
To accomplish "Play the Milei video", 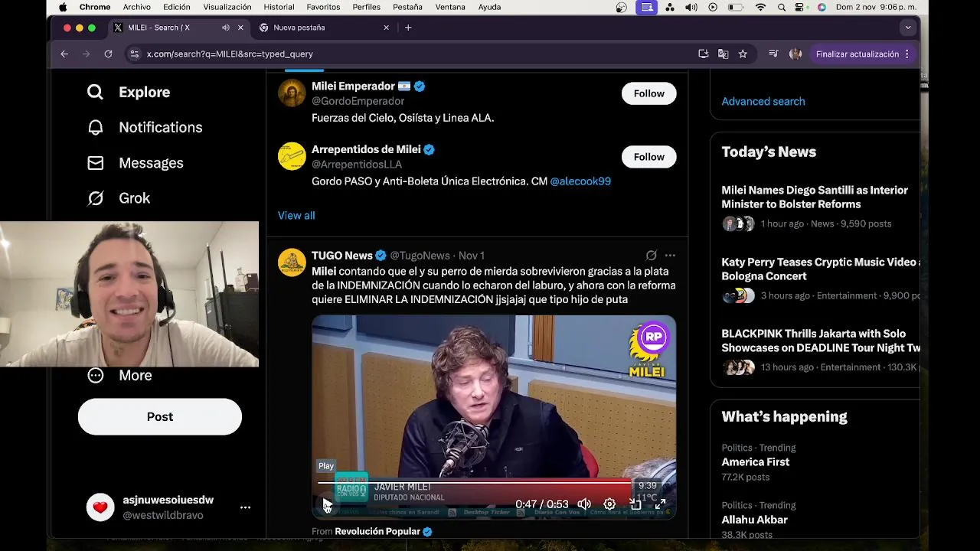I will [328, 504].
